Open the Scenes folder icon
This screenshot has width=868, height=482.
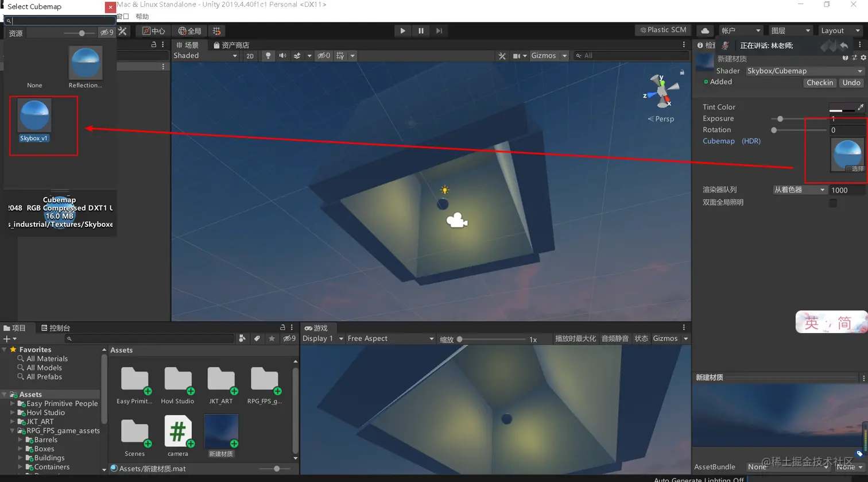pos(135,433)
